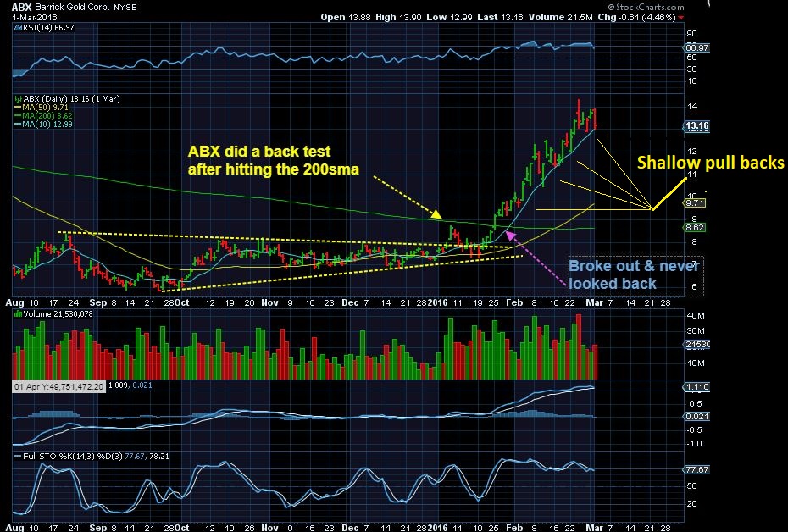Screen dimensions: 788x532
Task: Click Nov on the price chart date axis
Action: [x=270, y=302]
